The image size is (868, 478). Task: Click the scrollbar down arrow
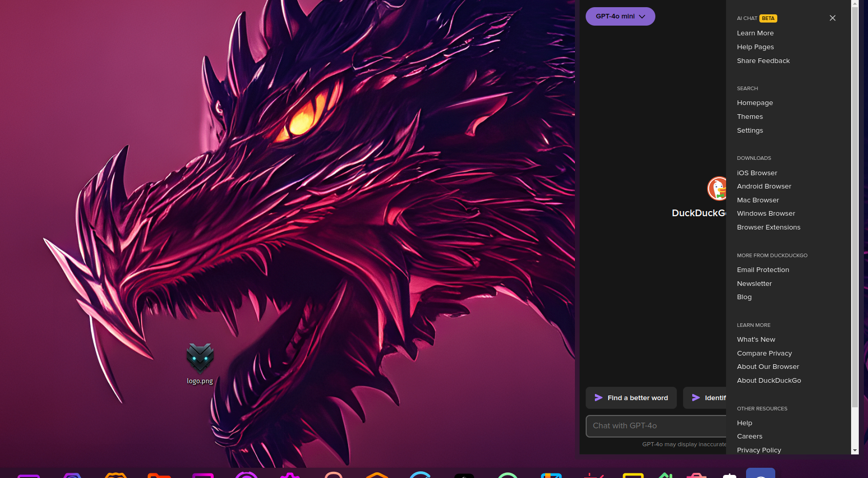pos(855,451)
